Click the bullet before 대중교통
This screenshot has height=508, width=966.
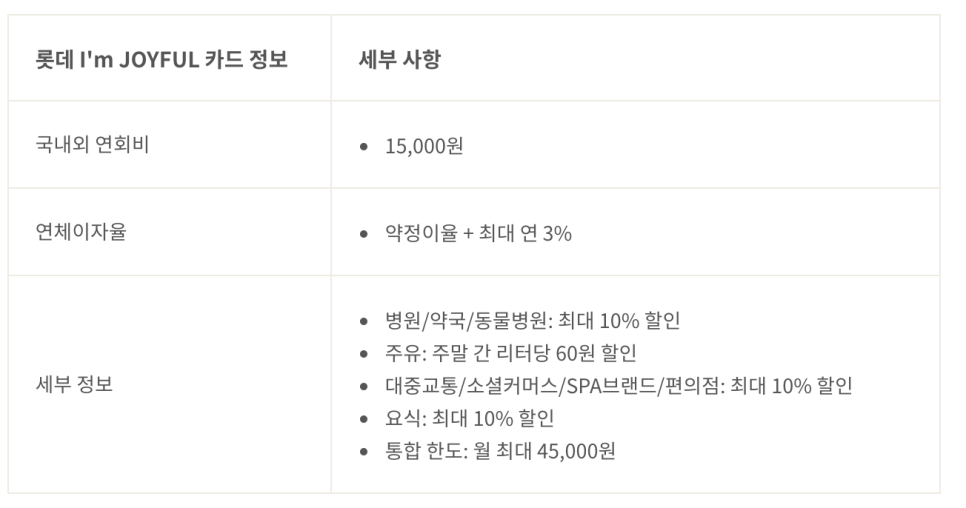(364, 386)
